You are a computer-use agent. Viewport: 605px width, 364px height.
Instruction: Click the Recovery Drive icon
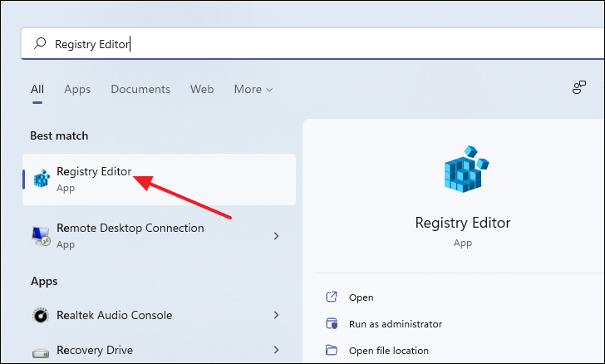click(41, 352)
